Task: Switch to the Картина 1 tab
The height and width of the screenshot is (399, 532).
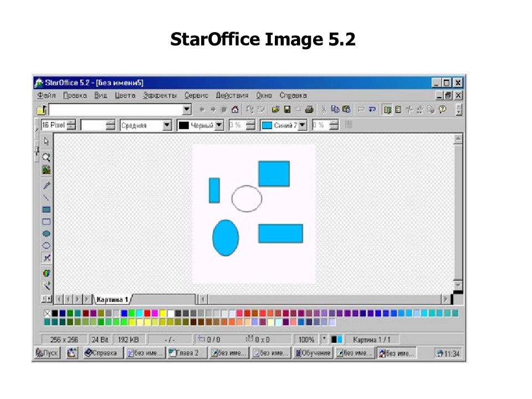Action: pyautogui.click(x=112, y=300)
